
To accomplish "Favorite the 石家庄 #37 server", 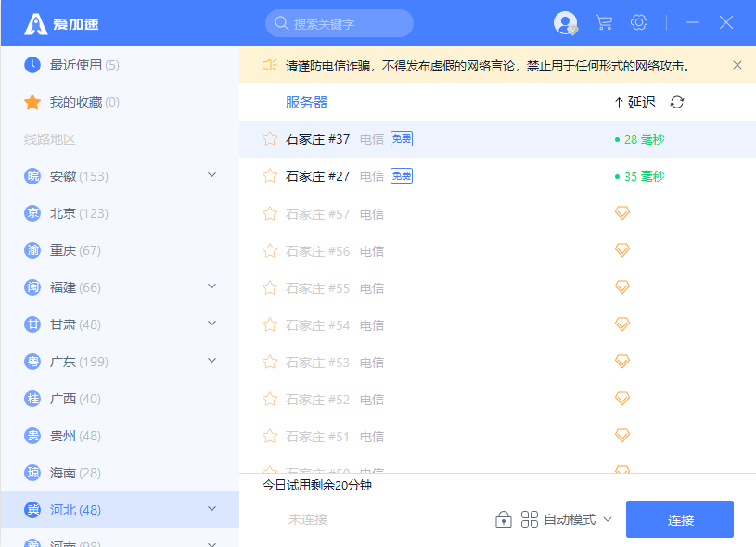I will click(269, 138).
